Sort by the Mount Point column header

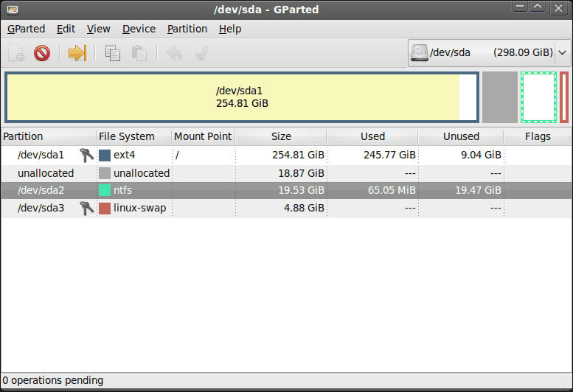click(x=204, y=136)
